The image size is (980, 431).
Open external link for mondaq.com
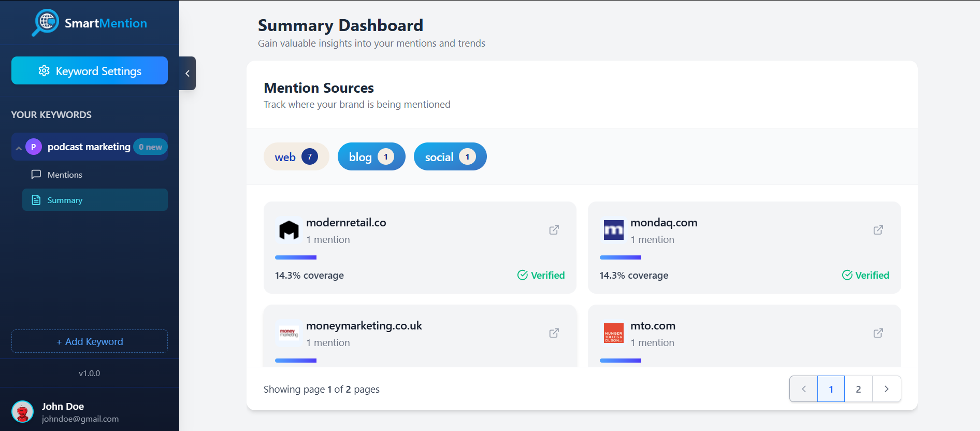[x=878, y=230]
